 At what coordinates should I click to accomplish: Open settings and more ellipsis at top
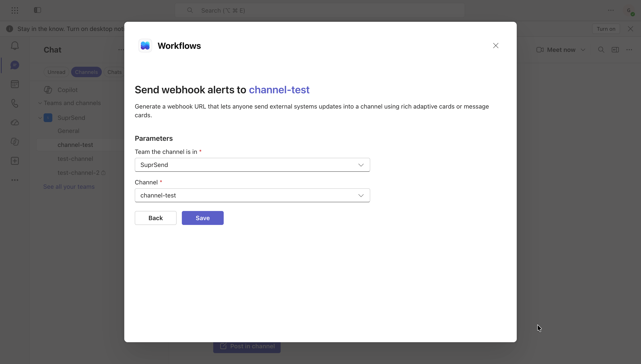(x=611, y=10)
